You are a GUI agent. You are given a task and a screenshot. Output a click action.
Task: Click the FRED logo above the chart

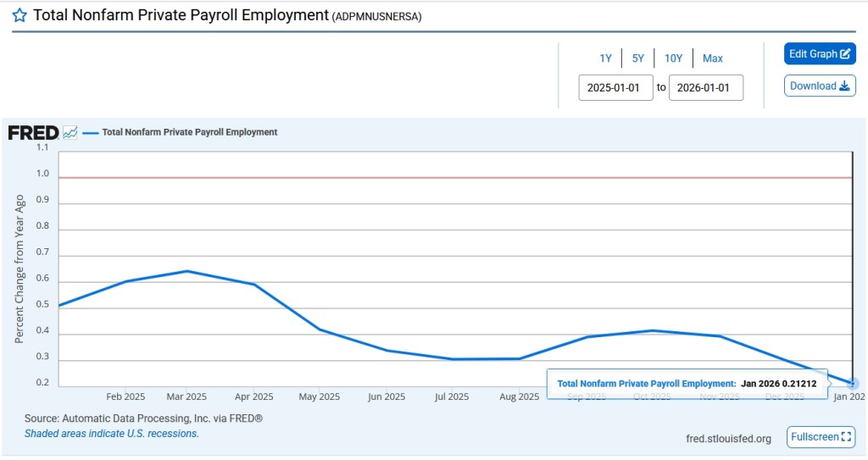click(33, 132)
